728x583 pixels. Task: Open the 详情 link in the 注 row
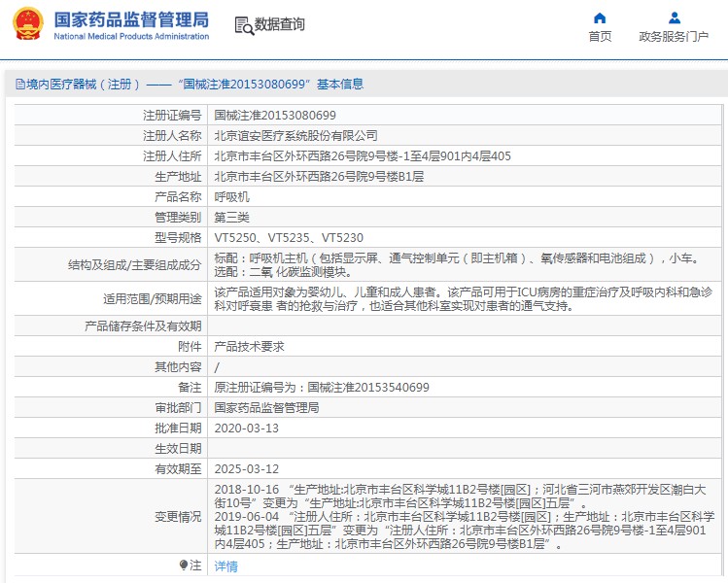[x=225, y=566]
